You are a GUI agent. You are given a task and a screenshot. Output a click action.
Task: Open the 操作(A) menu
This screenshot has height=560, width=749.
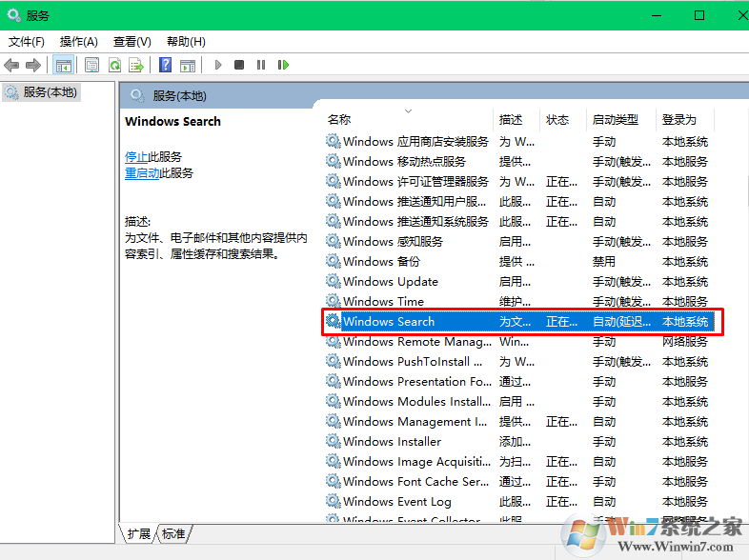(x=79, y=42)
